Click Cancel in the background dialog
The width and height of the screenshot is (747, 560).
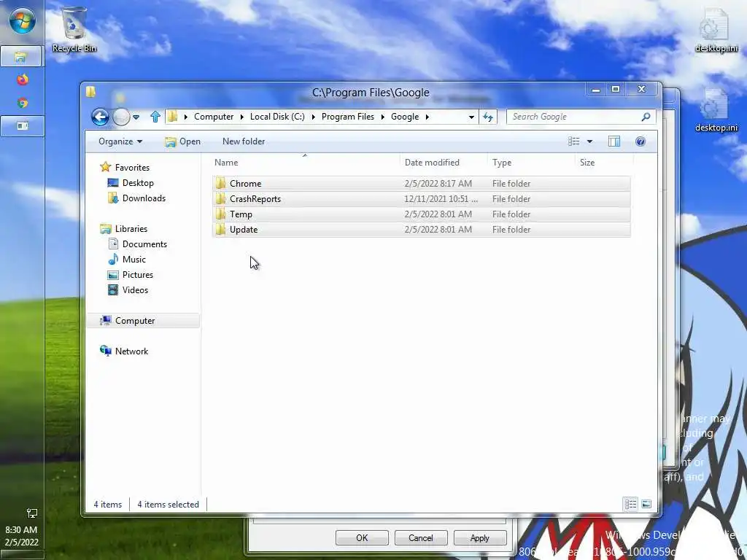click(x=421, y=537)
